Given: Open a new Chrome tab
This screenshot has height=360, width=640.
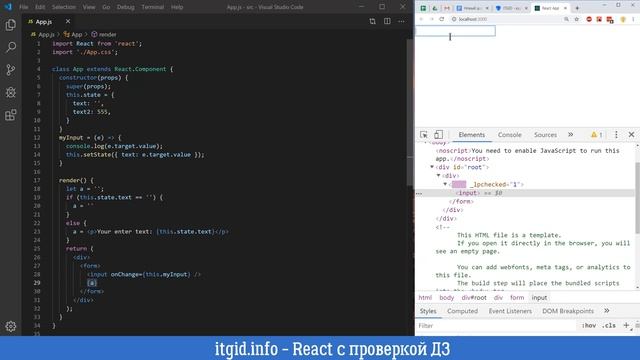Looking at the screenshot, I should point(577,8).
